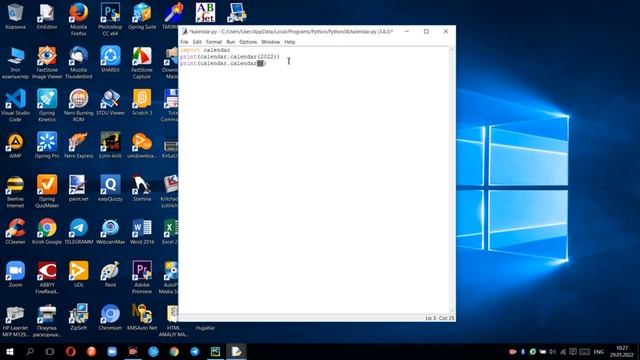
Task: Select the Paint desktop icon
Action: 110,274
